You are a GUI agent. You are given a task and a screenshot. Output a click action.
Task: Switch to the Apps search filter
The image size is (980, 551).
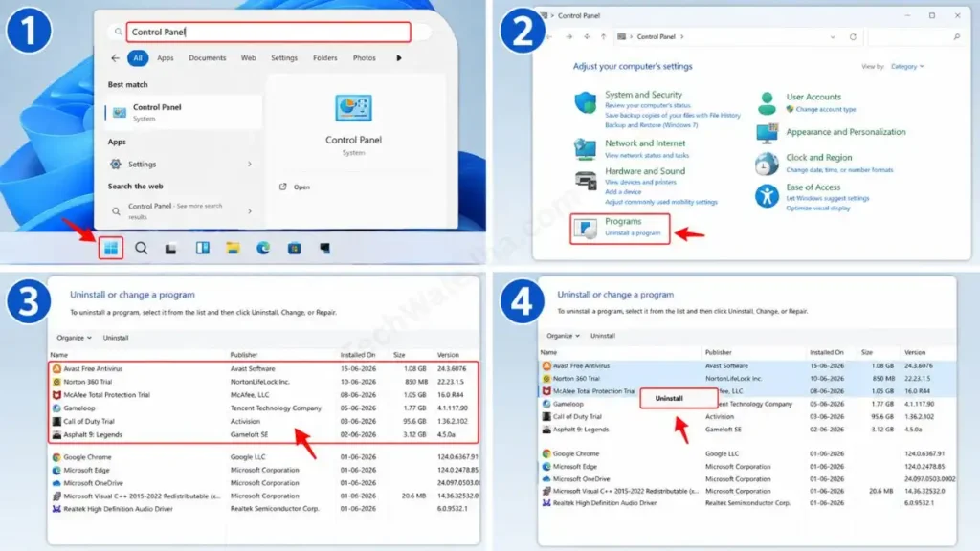165,58
